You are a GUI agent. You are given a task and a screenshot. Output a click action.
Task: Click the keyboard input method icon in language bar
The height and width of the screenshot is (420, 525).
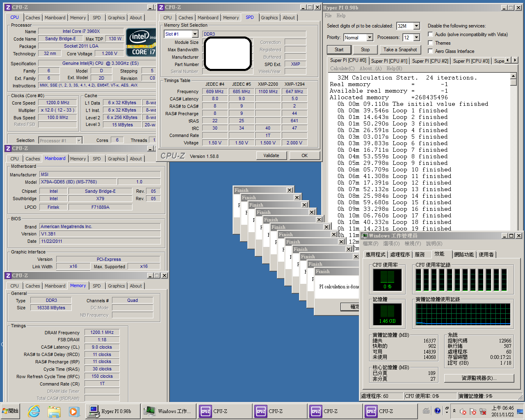(x=426, y=411)
